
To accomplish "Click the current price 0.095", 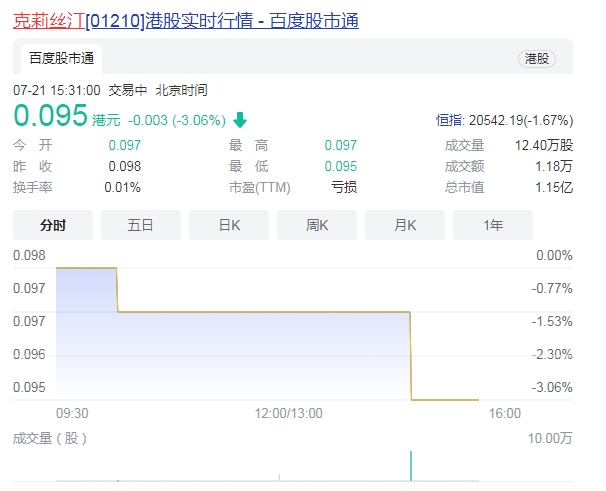I will pyautogui.click(x=51, y=115).
